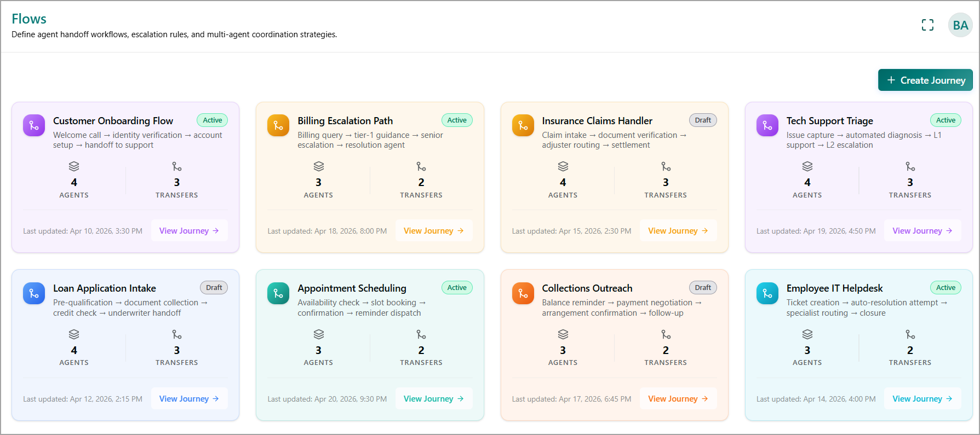980x435 pixels.
Task: Click the transfers icon in Insurance Claims Handler
Action: tap(666, 166)
